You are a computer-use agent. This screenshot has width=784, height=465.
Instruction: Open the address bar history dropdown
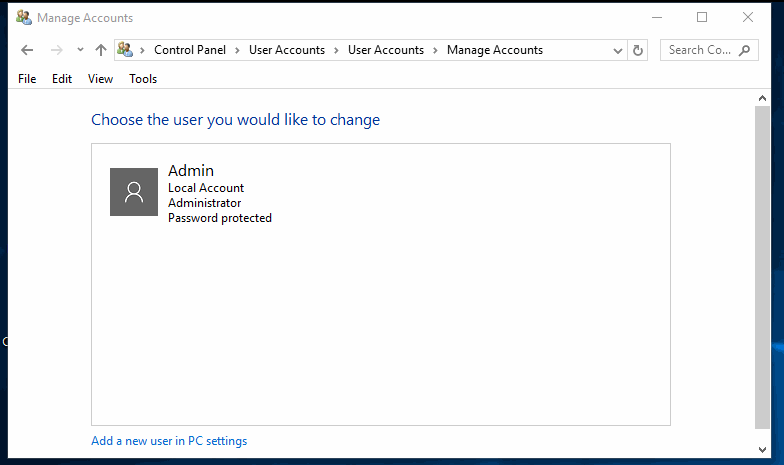618,50
